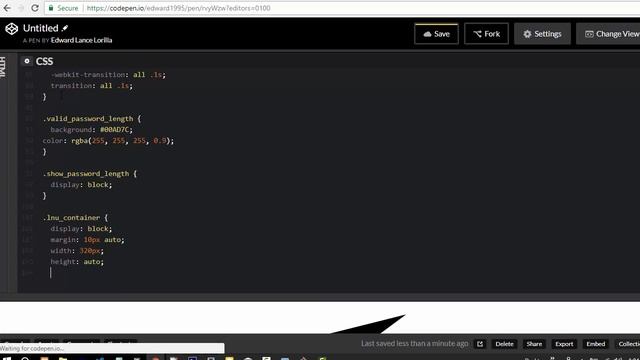Open the CodePen logo home link
The image size is (640, 360).
coord(11,29)
